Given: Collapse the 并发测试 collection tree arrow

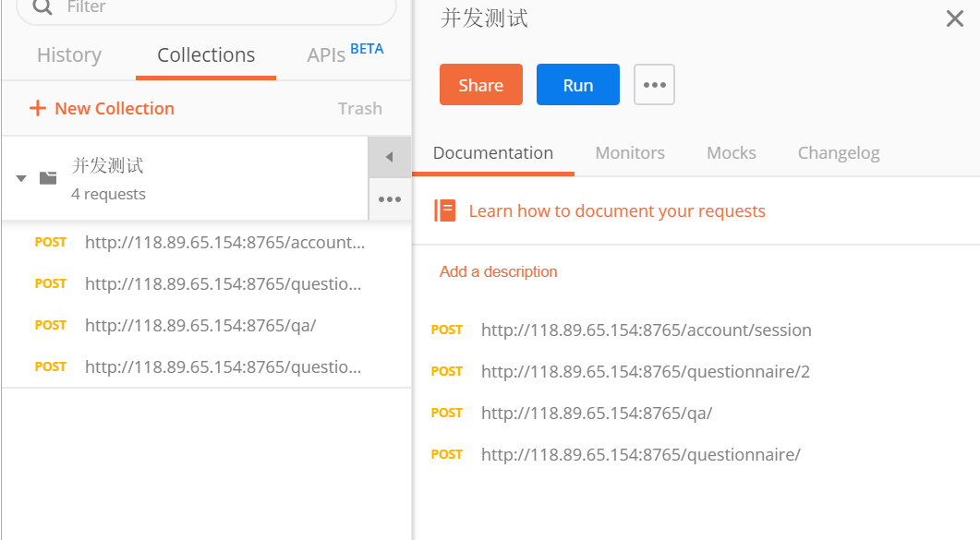Looking at the screenshot, I should click(21, 178).
